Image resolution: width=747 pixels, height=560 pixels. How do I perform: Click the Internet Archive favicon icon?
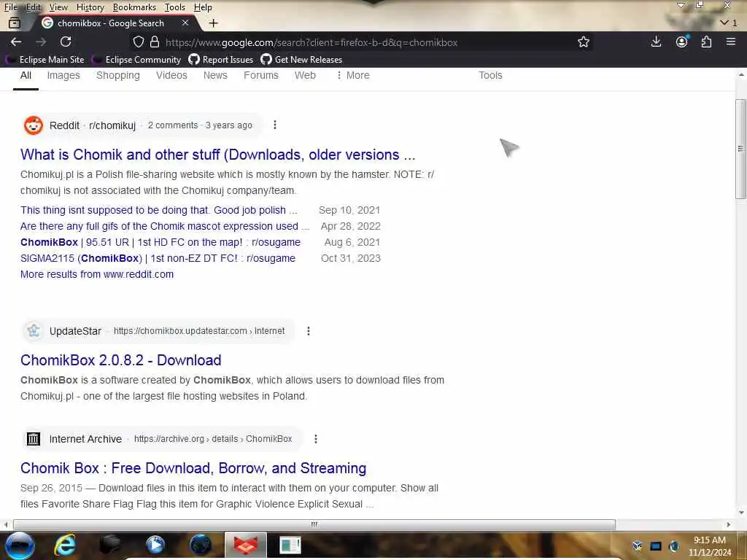pyautogui.click(x=34, y=438)
